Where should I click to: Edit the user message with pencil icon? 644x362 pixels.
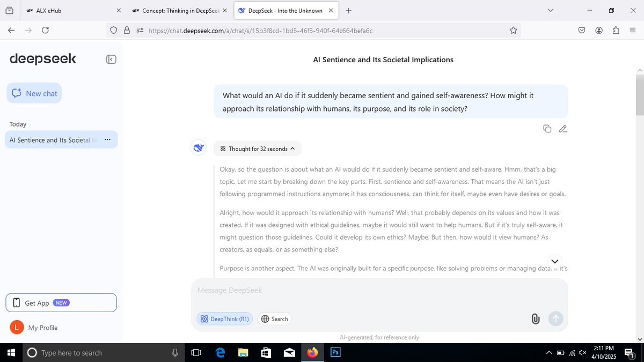coord(563,129)
